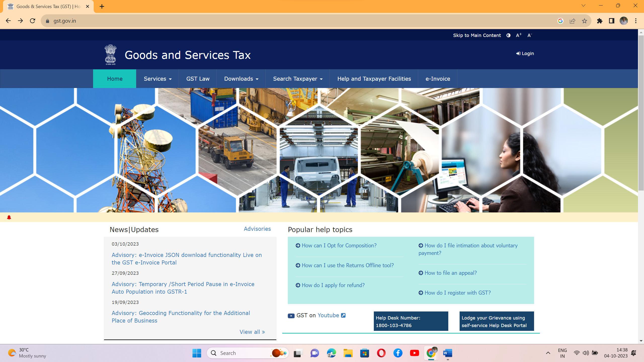Switch to the e-Invoice menu item
Screen dimensions: 644x362
coord(437,78)
